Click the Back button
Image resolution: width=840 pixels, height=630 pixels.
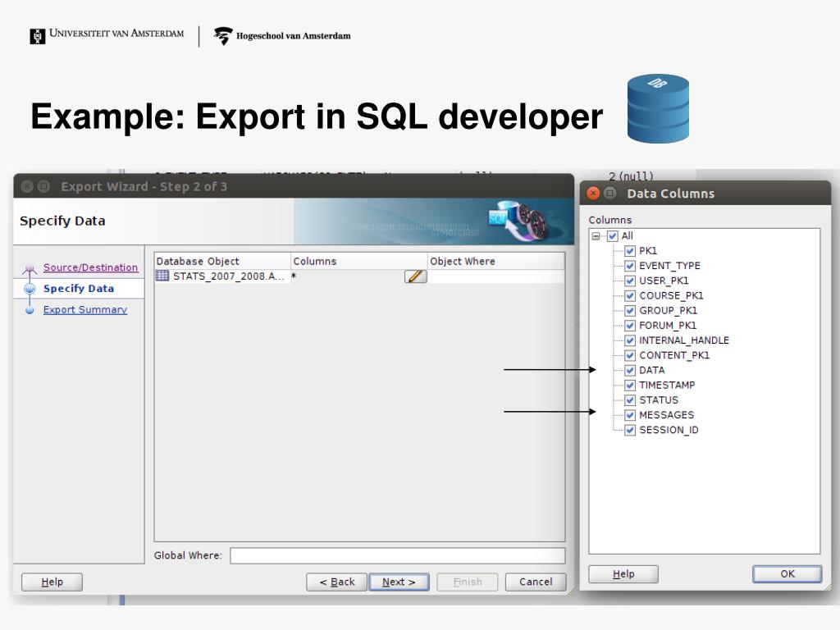[x=337, y=582]
